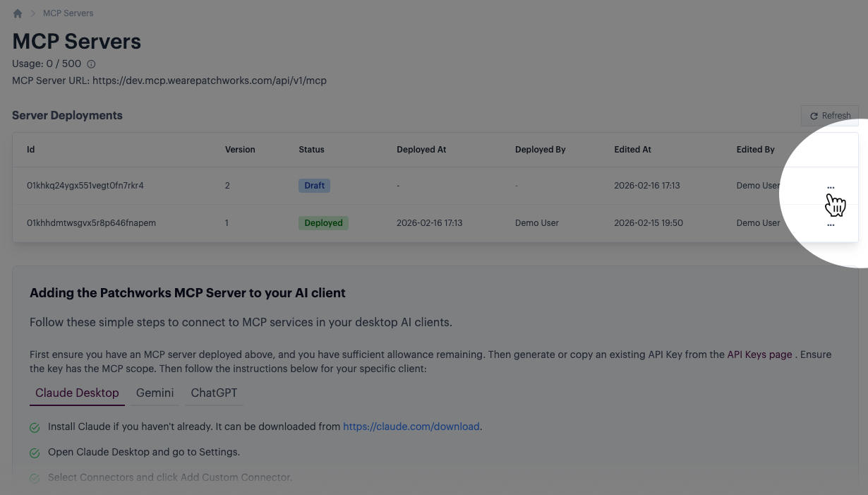Click the Deployed At column header

click(x=421, y=150)
